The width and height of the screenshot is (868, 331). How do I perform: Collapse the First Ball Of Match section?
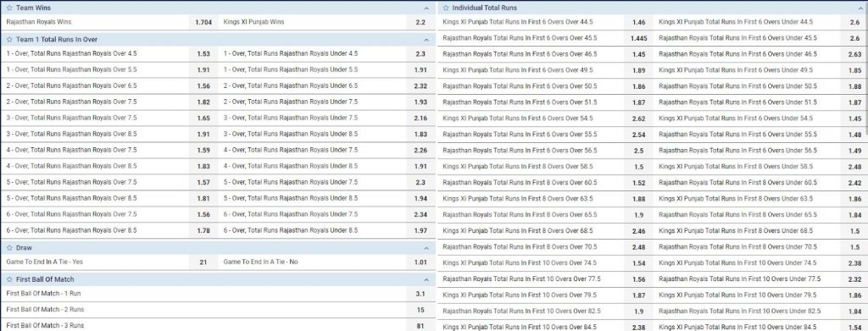[x=426, y=280]
